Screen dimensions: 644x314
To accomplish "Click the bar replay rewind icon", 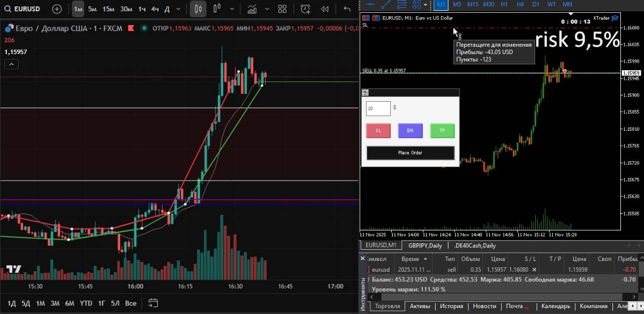I will point(325,9).
